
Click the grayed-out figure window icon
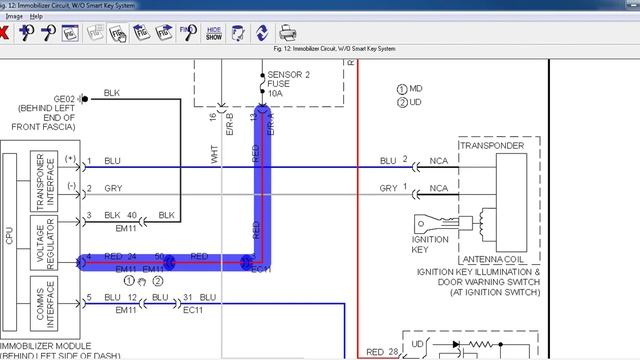pos(95,33)
